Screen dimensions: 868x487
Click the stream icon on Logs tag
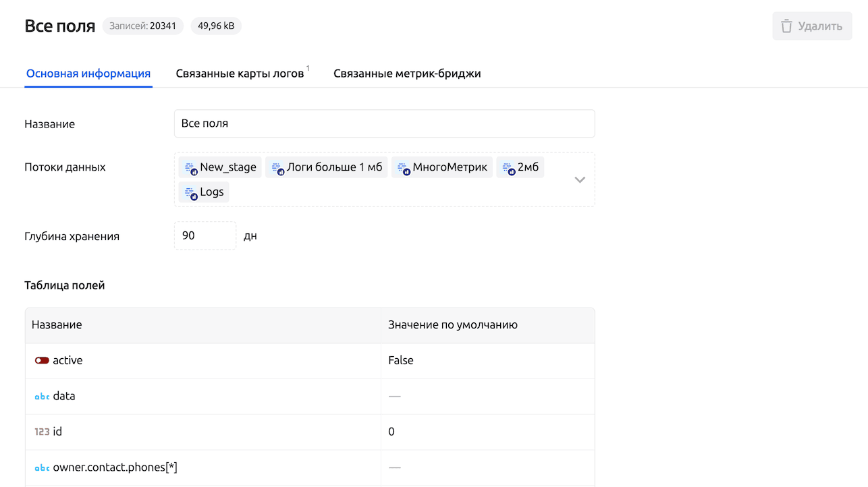[190, 192]
